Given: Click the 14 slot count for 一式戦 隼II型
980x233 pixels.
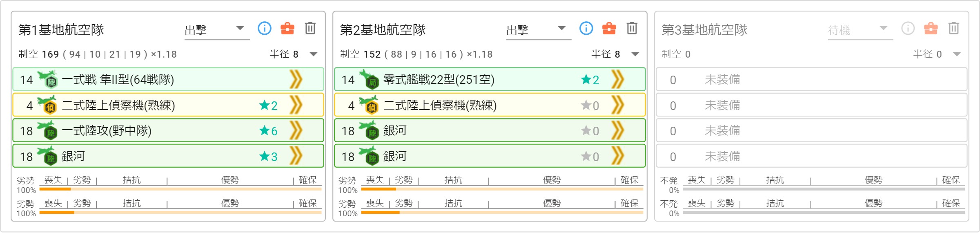Looking at the screenshot, I should [26, 80].
